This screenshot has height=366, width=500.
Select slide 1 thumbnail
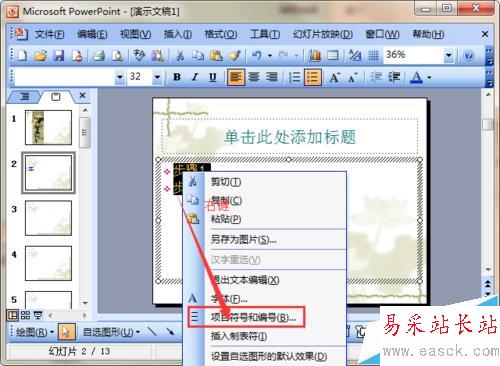pyautogui.click(x=48, y=127)
